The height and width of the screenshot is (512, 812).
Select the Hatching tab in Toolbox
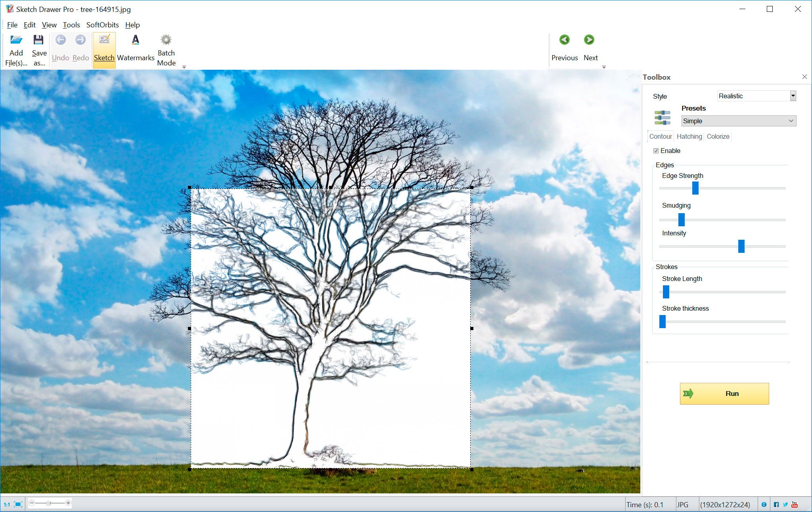coord(688,136)
